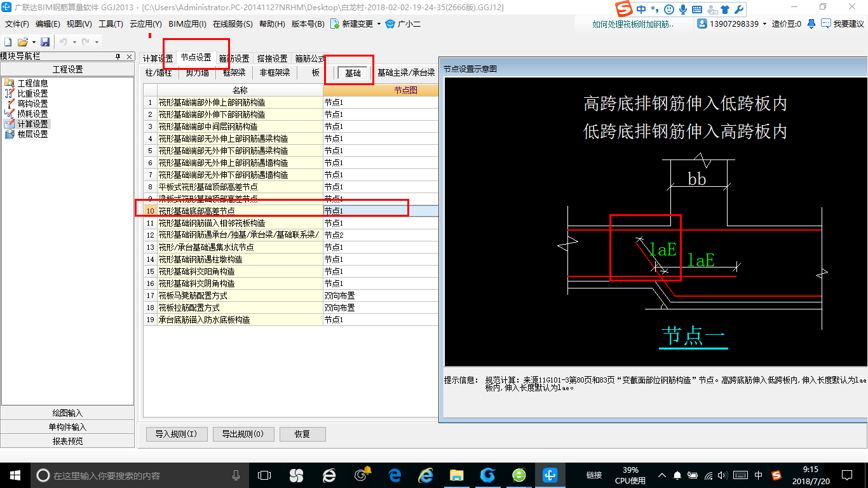This screenshot has height=488, width=868.
Task: Click the Undo arrow icon
Action: [64, 42]
